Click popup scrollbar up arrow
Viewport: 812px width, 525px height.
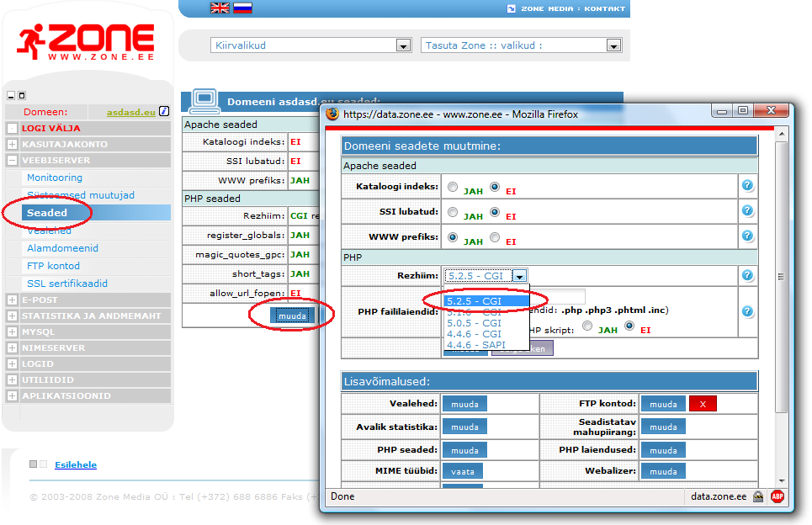(782, 134)
